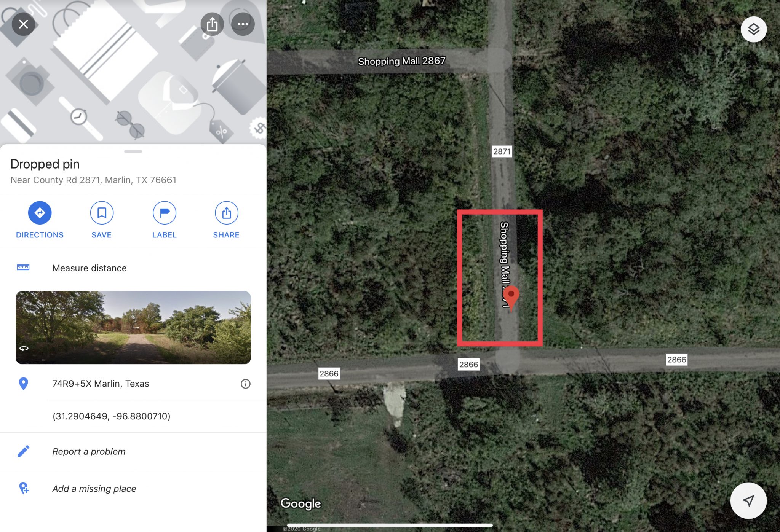Tap the share icon over header image
Viewport: 780px width, 532px height.
pyautogui.click(x=212, y=24)
